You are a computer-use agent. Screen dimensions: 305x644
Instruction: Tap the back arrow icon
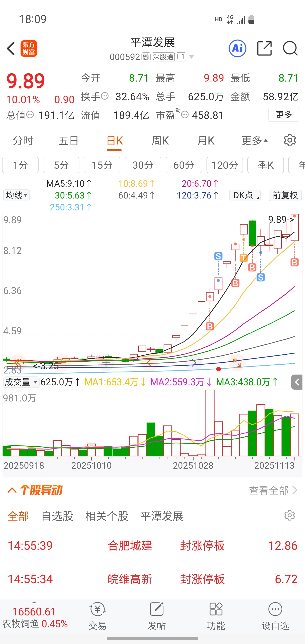click(11, 49)
